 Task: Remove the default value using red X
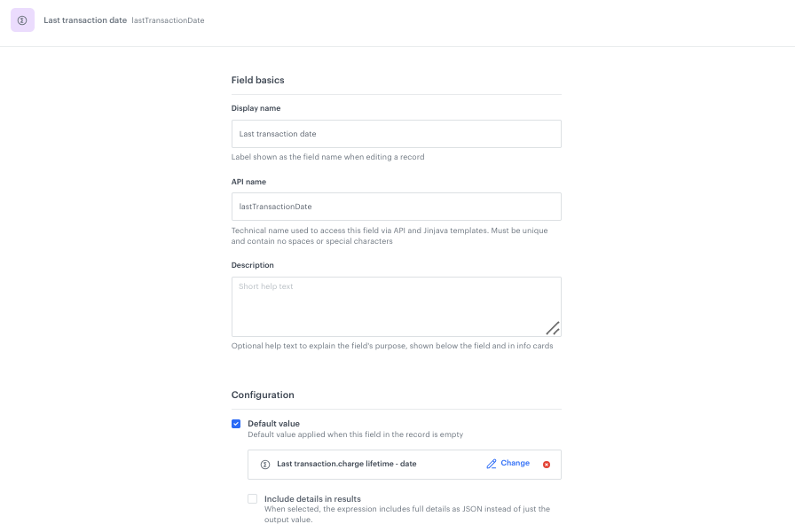pyautogui.click(x=547, y=464)
